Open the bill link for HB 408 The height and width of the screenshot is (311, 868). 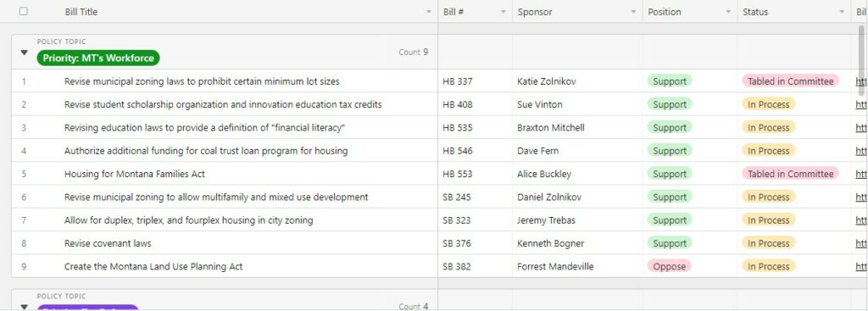coord(861,104)
